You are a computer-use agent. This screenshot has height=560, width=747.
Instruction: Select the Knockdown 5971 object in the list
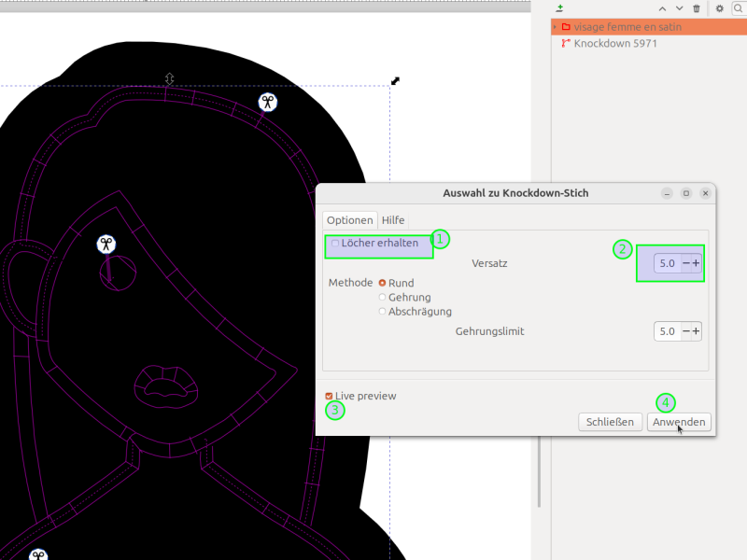pos(616,44)
